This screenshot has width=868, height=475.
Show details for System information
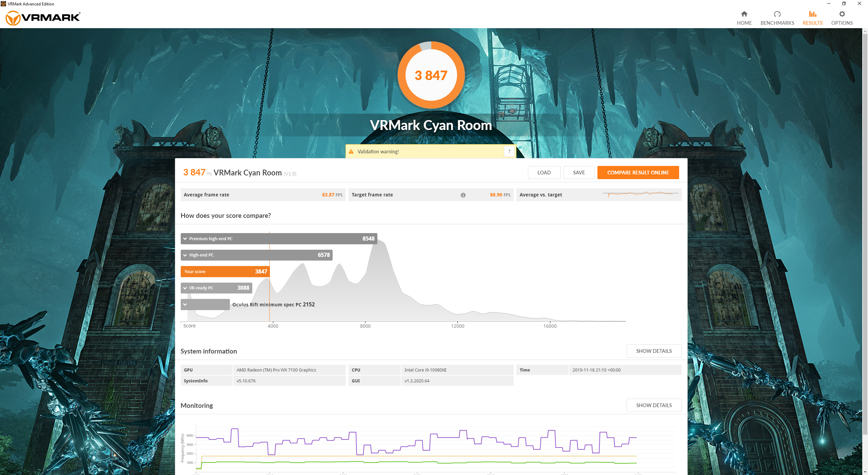[x=653, y=351]
